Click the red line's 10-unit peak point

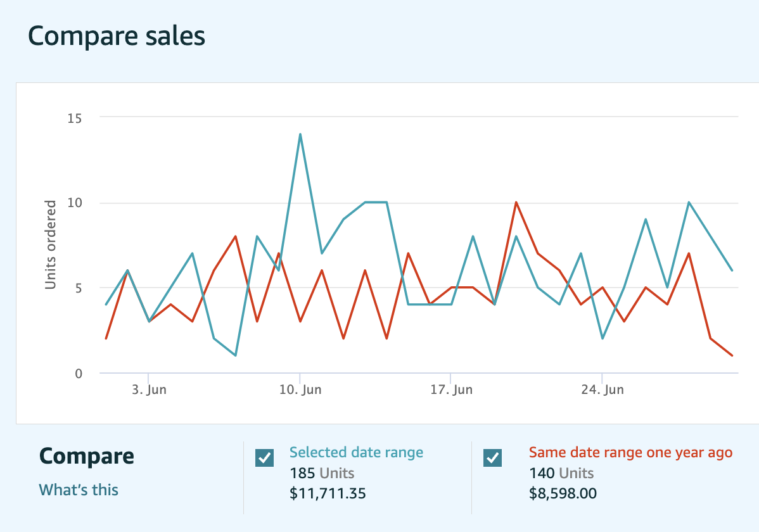(x=516, y=203)
